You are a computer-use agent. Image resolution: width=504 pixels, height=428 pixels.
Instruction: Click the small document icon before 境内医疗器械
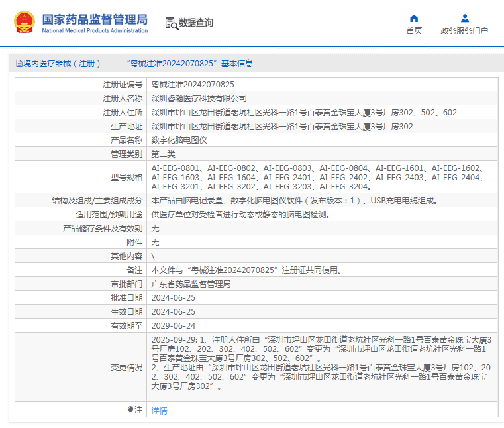click(19, 64)
